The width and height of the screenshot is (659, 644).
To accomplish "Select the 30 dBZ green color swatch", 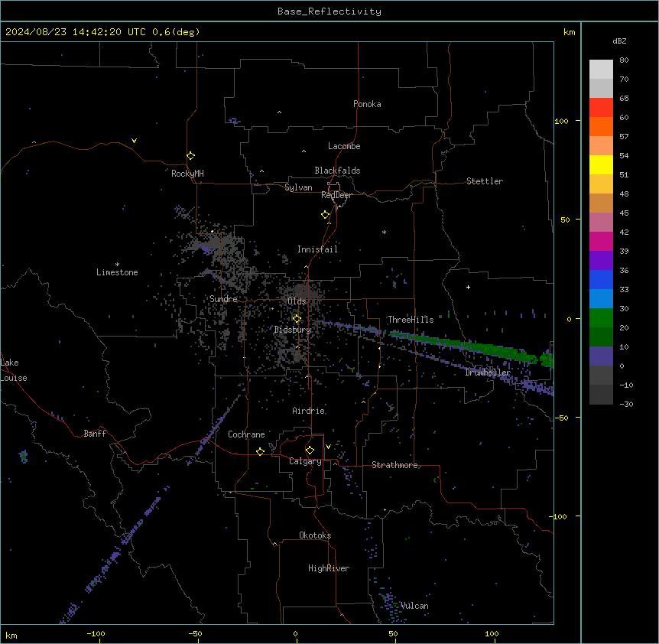I will (x=601, y=318).
